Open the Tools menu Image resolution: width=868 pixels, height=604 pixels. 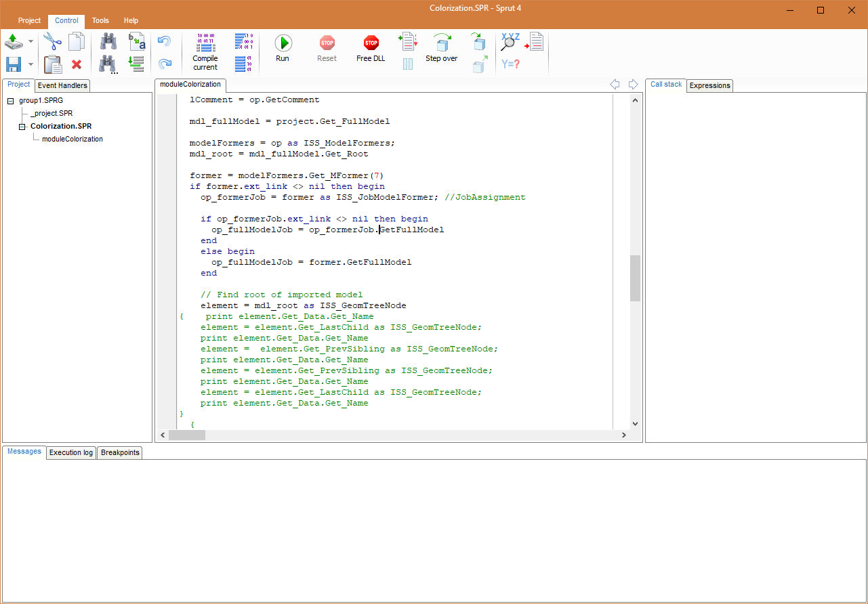(x=100, y=20)
